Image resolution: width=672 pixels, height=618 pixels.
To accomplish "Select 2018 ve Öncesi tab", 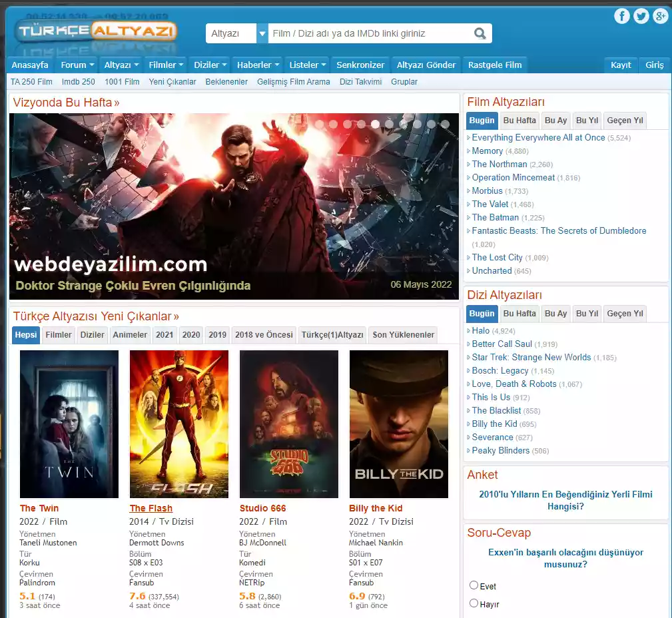I will tap(264, 335).
